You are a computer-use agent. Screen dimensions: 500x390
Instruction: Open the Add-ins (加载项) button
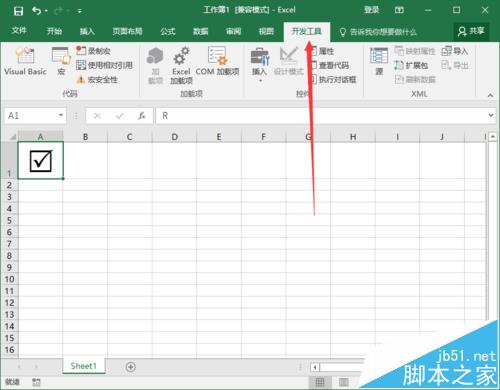click(155, 65)
